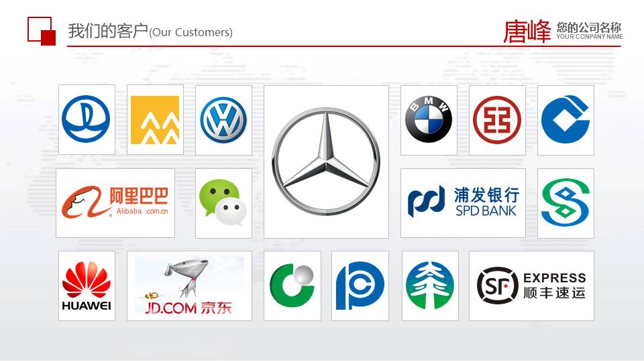Screen dimensions: 644x362
Task: Click the blue PICC logo
Action: (360, 286)
